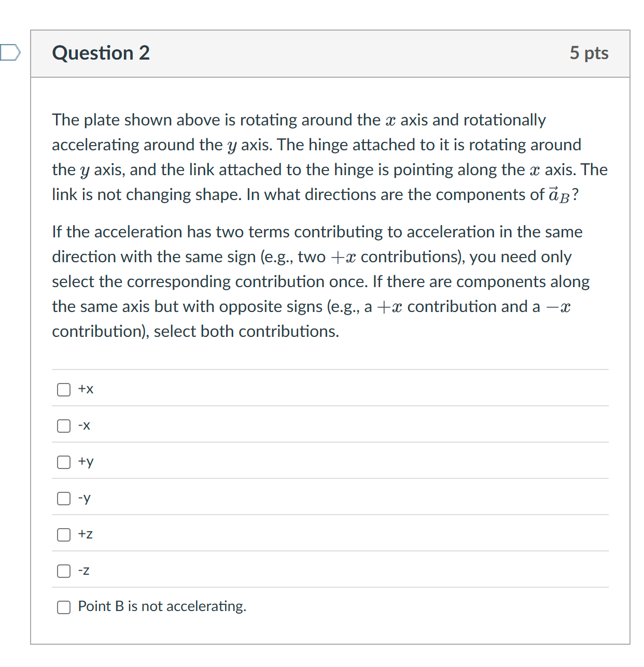Click the +y option label text
Screen dimensions: 644x667
coord(85,462)
